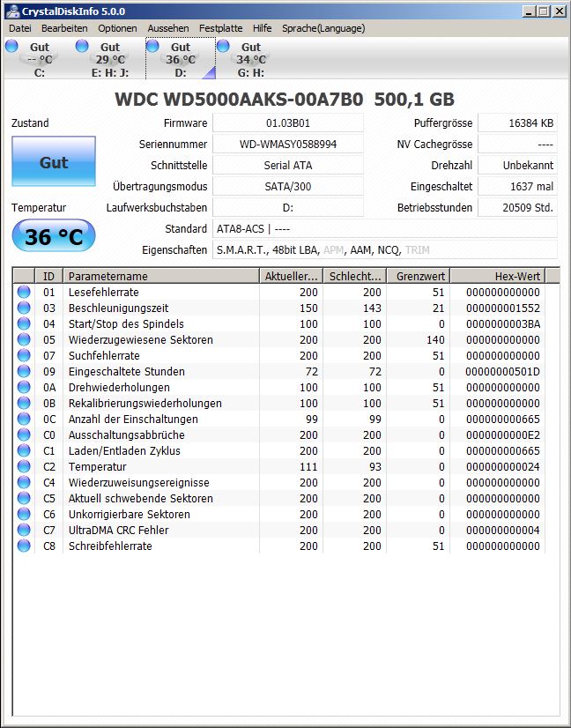Click the disk title WDC WD5000AAKS-00A7B0
Image resolution: width=571 pixels, height=728 pixels.
(x=239, y=100)
